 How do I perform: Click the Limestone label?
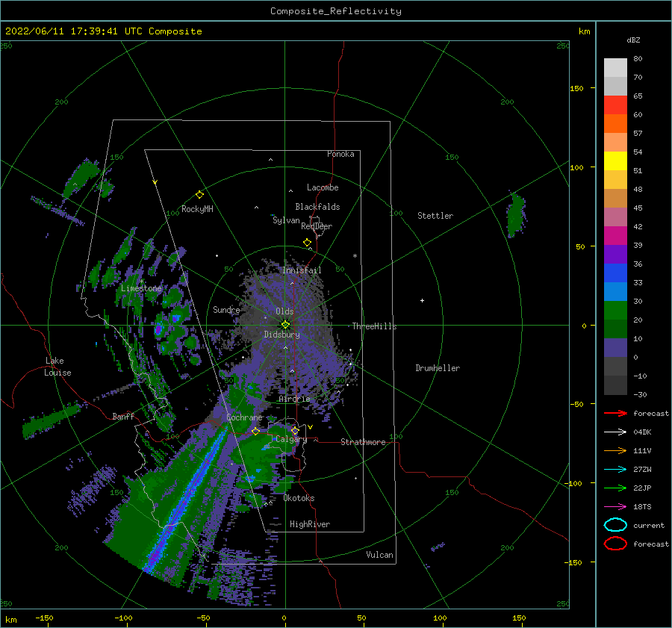coord(141,288)
